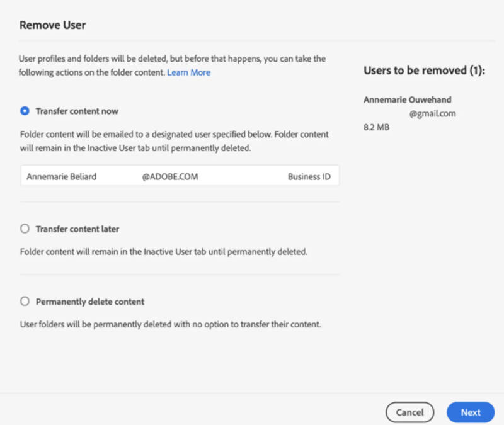Click the Annemarie Beliard name in the field
Image resolution: width=504 pixels, height=425 pixels.
(61, 177)
